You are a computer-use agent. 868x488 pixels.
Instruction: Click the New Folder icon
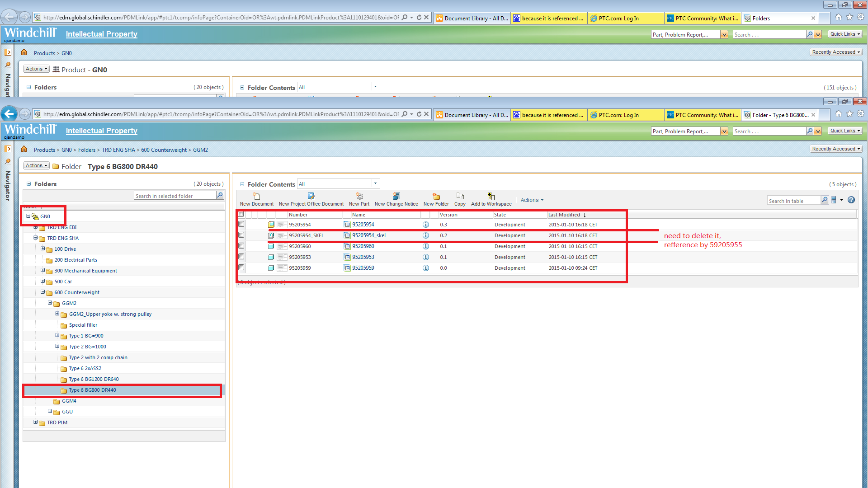[436, 196]
